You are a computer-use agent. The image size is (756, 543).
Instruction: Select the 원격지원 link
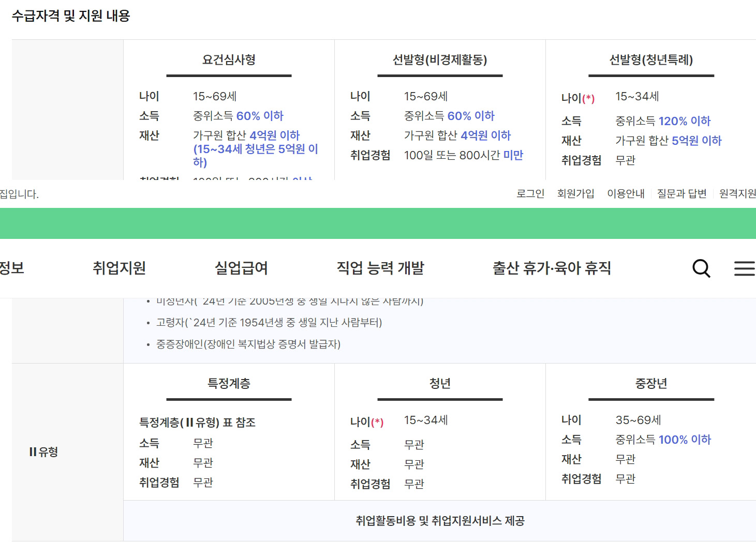click(x=737, y=193)
